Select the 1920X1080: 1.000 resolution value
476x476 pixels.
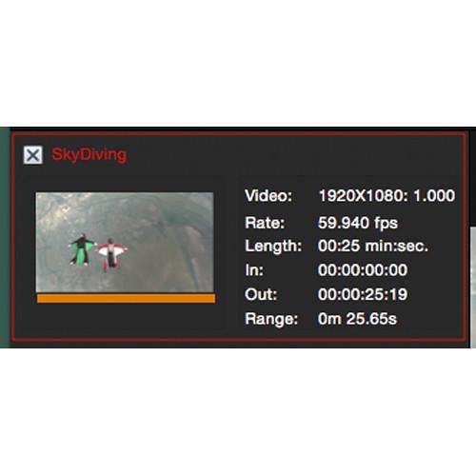[387, 195]
